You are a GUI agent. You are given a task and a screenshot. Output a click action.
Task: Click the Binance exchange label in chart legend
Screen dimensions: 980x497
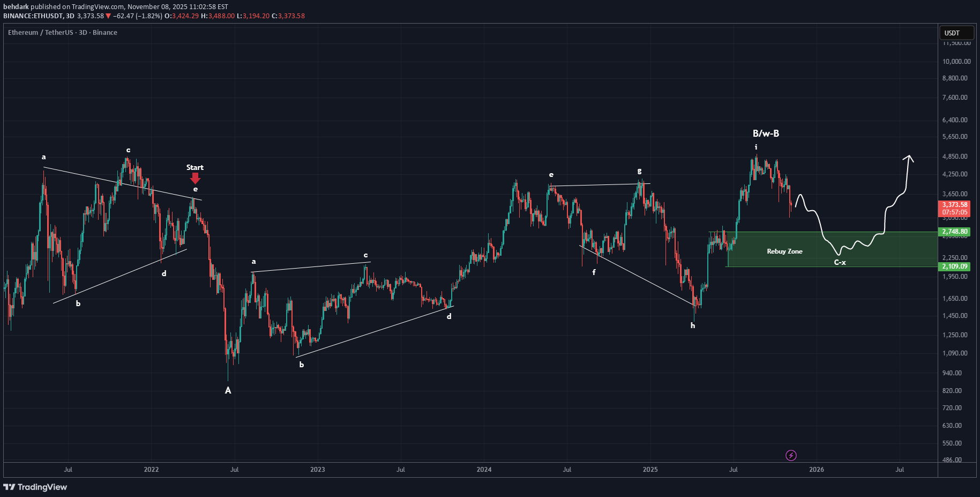(104, 32)
